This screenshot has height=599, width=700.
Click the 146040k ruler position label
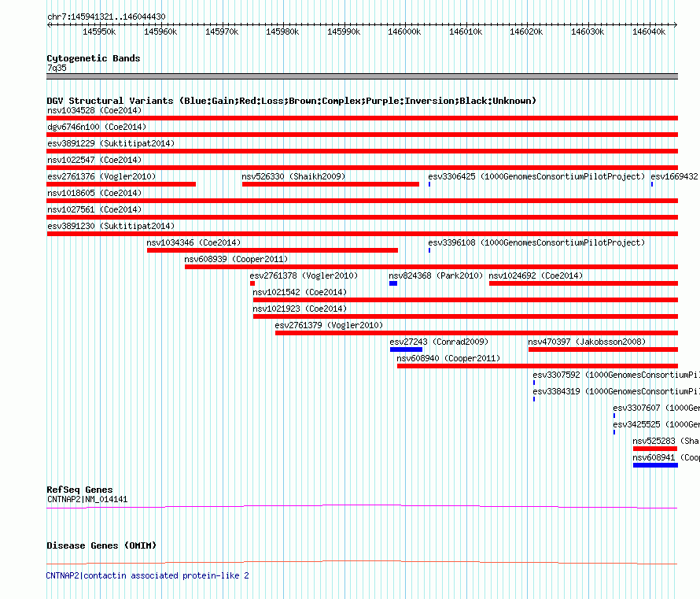[x=649, y=31]
